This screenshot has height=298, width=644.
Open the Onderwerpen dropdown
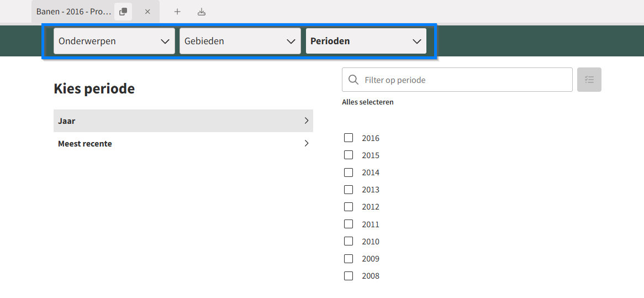(114, 41)
